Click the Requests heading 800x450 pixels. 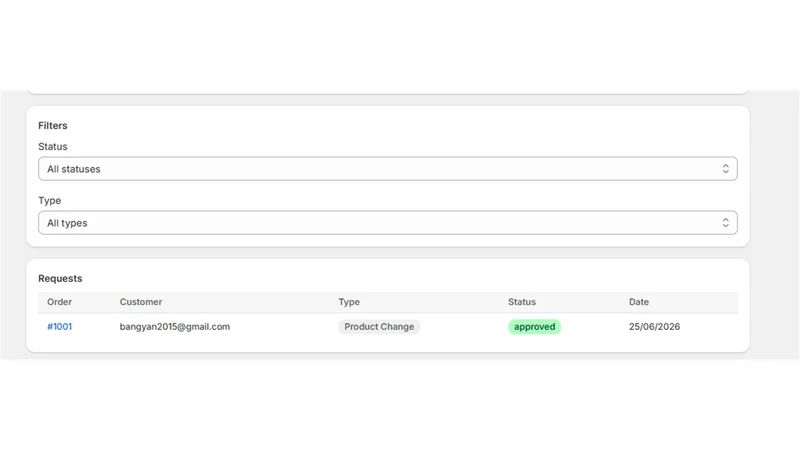pyautogui.click(x=60, y=279)
